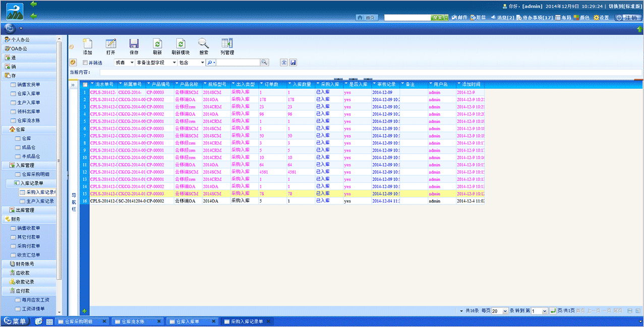Open the 包含 condition dropdown
Screen dimensions: 644x327
(192, 62)
